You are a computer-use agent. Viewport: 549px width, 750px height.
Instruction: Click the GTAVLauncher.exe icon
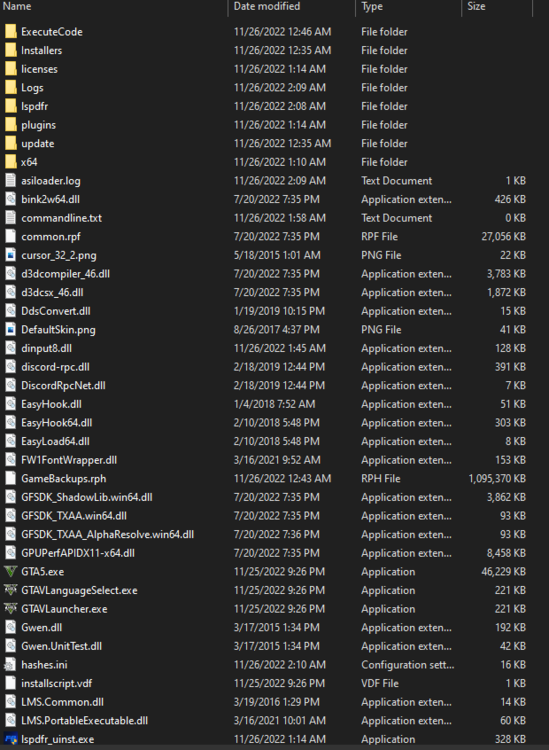(x=11, y=609)
